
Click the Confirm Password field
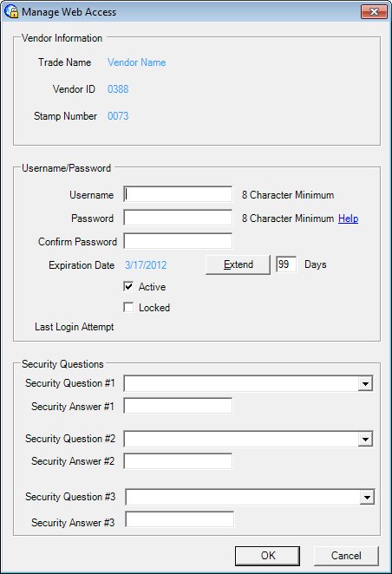pyautogui.click(x=178, y=241)
